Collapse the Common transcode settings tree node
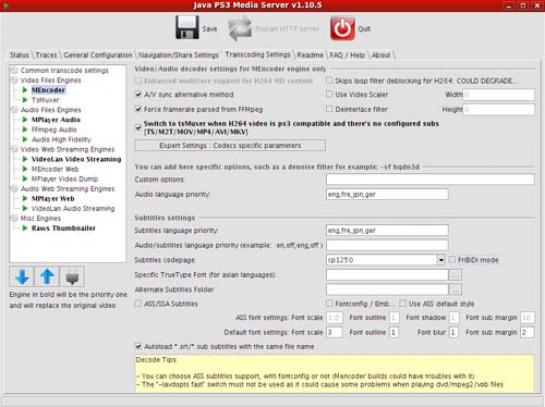The image size is (545, 407). (x=14, y=70)
